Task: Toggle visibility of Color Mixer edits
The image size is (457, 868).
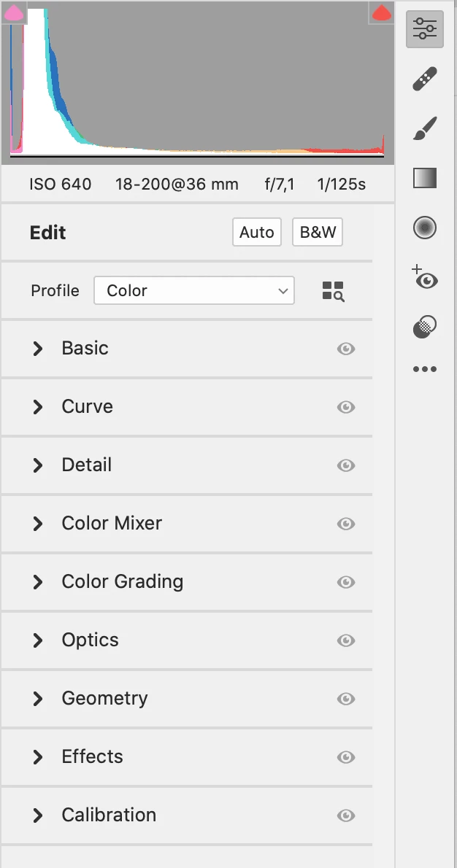Action: 346,524
